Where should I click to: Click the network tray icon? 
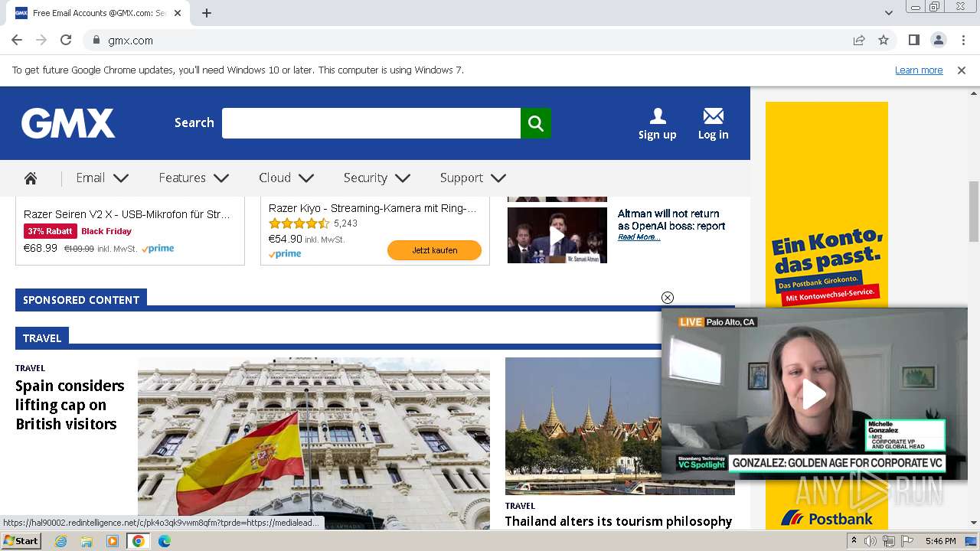tap(889, 541)
